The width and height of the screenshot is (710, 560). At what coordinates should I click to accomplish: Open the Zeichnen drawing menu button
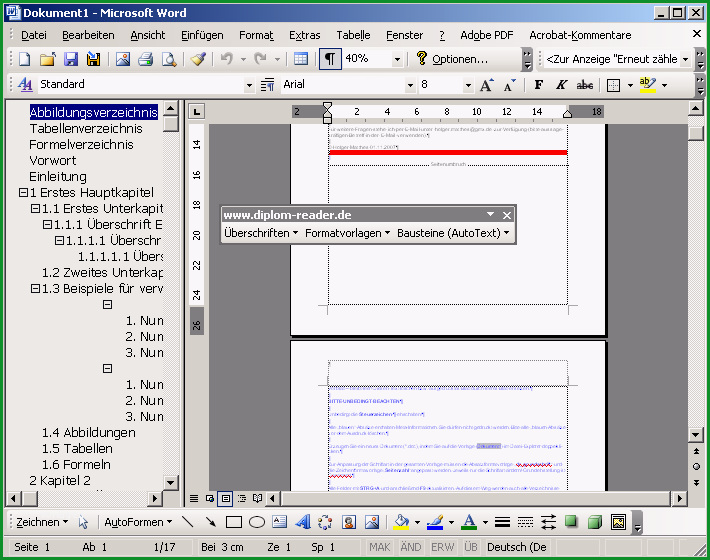tap(42, 522)
